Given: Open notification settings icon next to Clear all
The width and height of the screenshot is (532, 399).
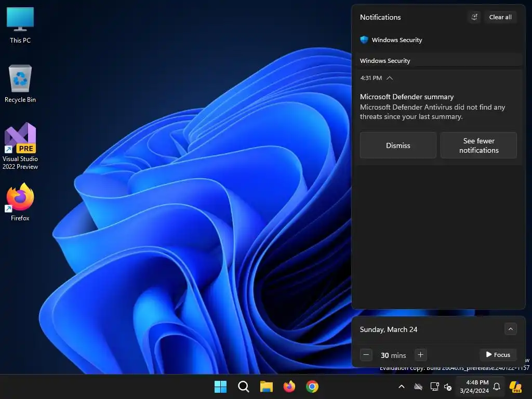Looking at the screenshot, I should pos(474,17).
